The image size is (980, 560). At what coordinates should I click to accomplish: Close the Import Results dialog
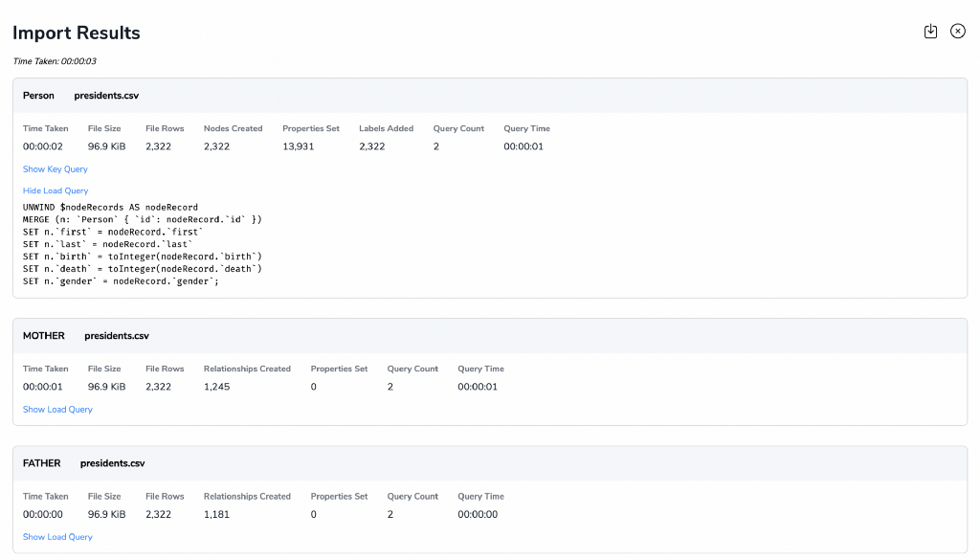tap(957, 32)
